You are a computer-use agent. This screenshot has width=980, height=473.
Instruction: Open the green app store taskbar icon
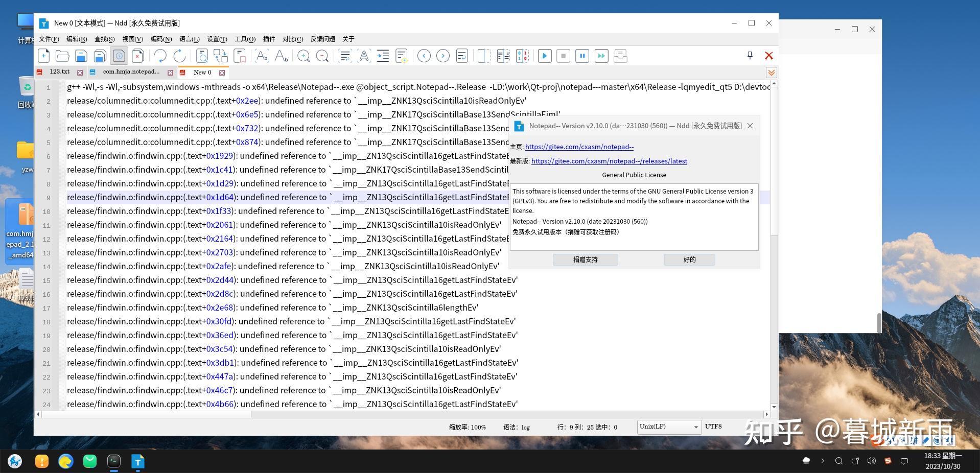tap(90, 461)
